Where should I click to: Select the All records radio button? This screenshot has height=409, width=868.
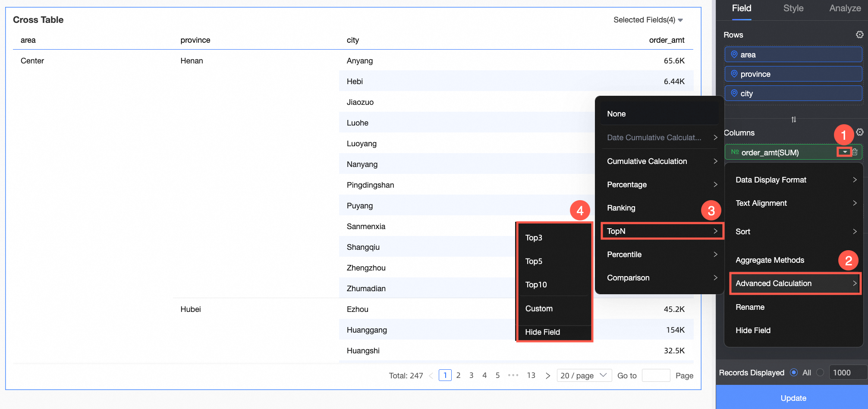793,372
